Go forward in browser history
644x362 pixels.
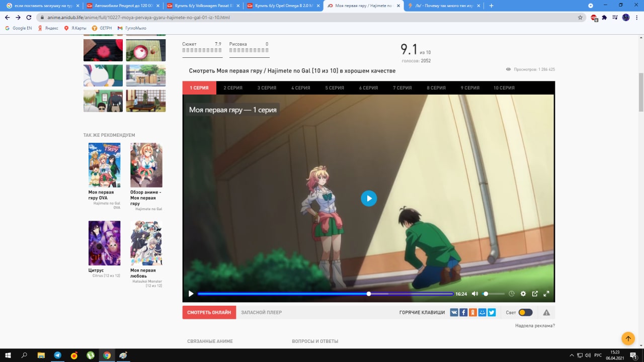[18, 17]
